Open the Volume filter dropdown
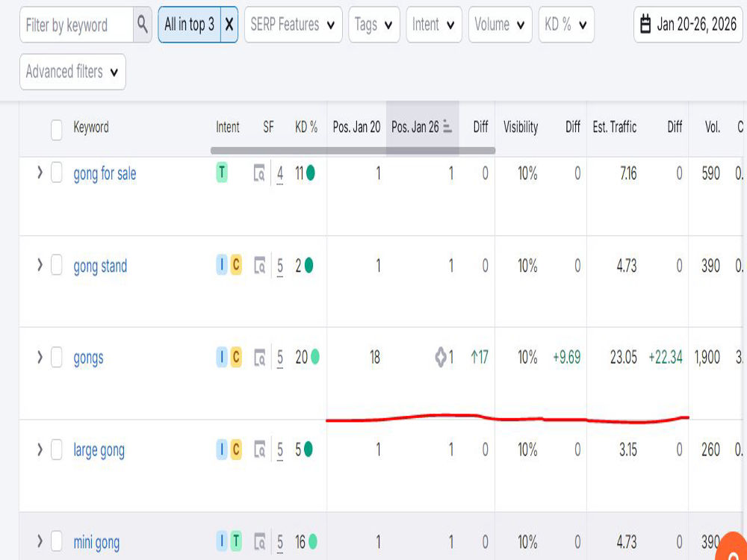The width and height of the screenshot is (747, 560). pos(500,25)
